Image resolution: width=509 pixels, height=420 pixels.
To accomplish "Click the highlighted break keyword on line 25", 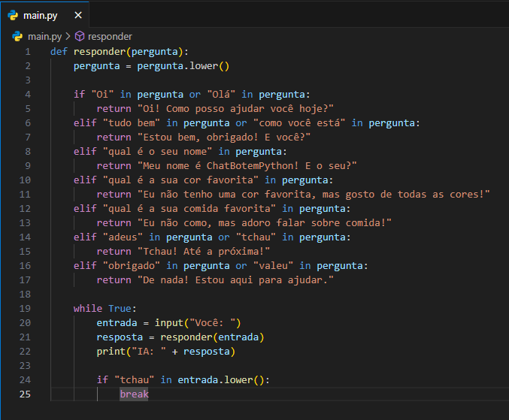I will pyautogui.click(x=134, y=394).
